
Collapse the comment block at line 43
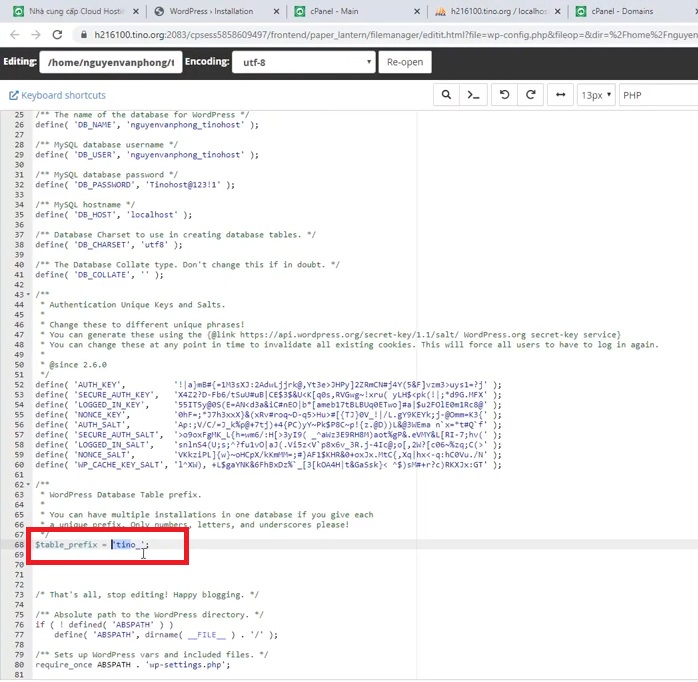[x=28, y=294]
